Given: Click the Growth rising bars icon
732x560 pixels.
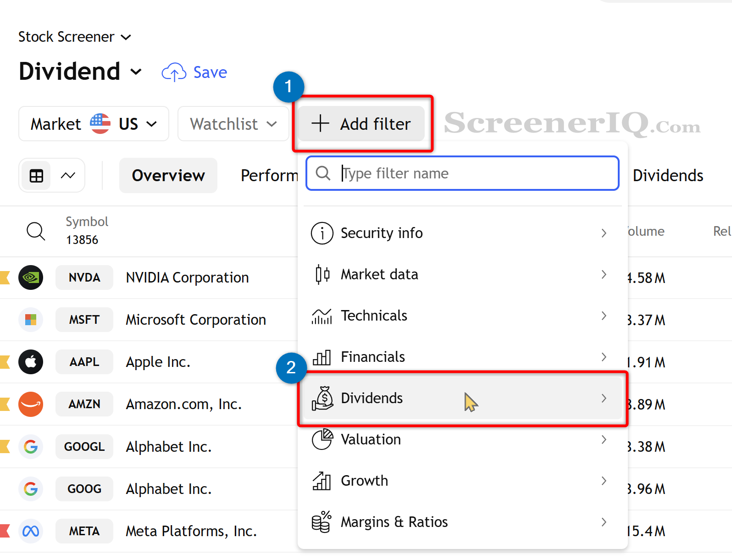Looking at the screenshot, I should click(x=322, y=481).
